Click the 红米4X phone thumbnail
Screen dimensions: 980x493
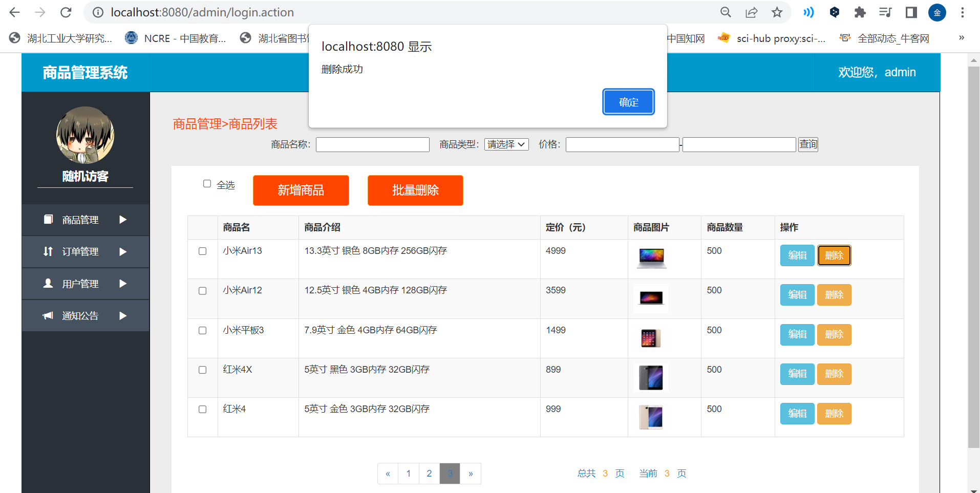(651, 378)
